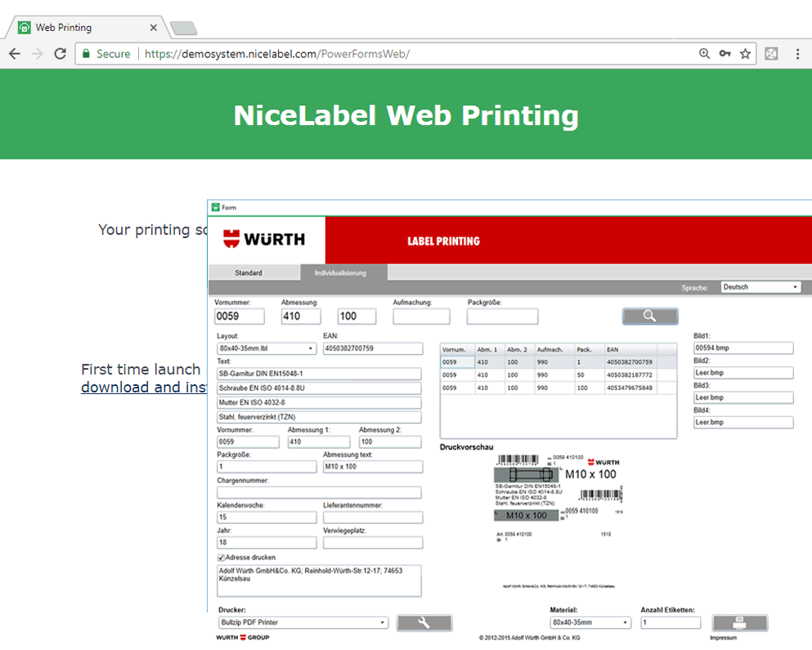Click the Abmessung 1 input field
Screen dimensions: 812x650
tap(319, 442)
